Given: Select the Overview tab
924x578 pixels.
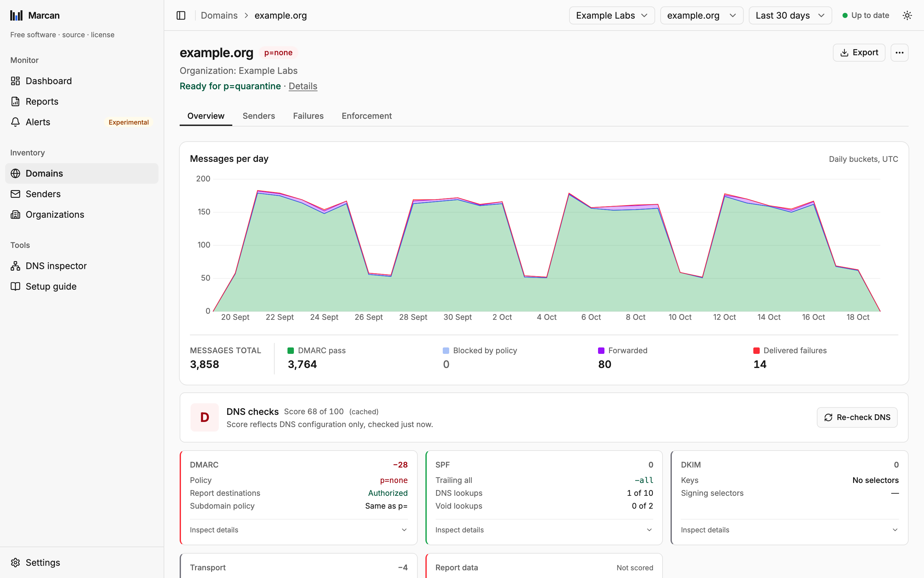Looking at the screenshot, I should point(206,116).
